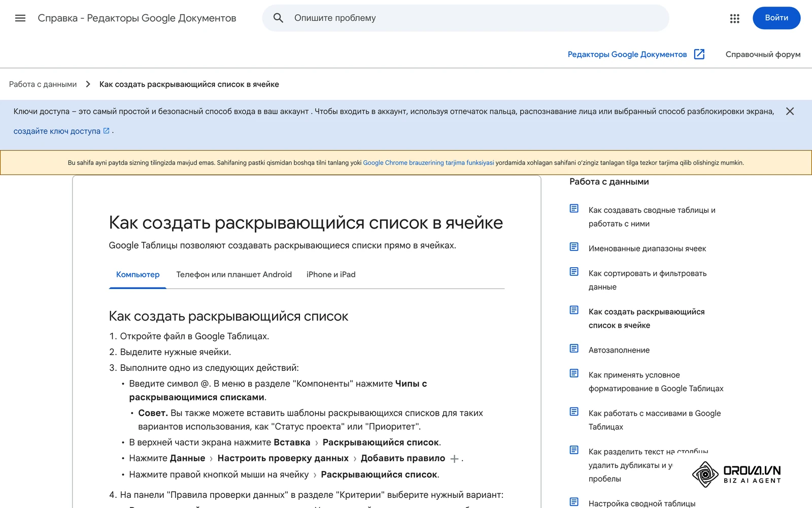
Task: Click the heading Как создать раскрывающийся список в ячейке
Action: click(x=306, y=223)
